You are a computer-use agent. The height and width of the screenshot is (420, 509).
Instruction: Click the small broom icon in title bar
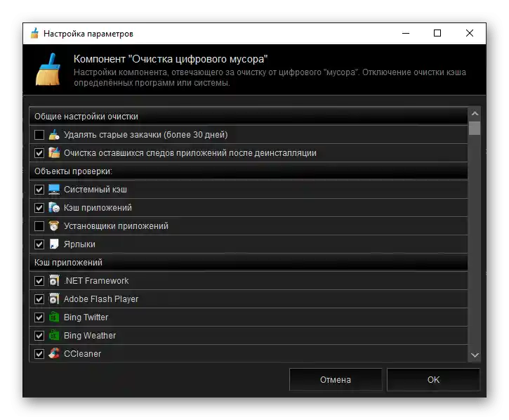point(34,33)
